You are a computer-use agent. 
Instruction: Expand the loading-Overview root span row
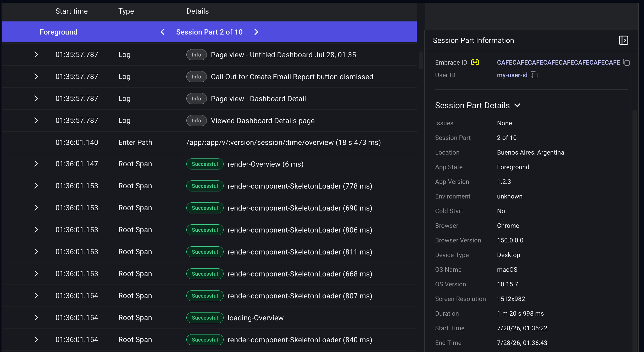click(x=36, y=317)
